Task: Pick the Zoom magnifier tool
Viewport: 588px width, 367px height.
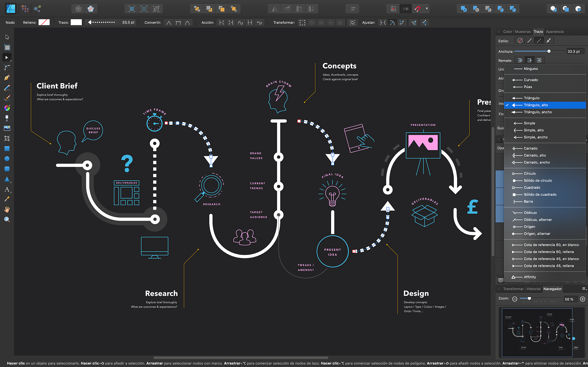Action: coord(7,220)
